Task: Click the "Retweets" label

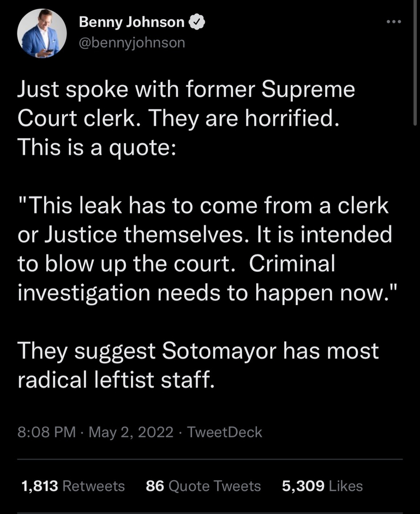Action: [94, 486]
